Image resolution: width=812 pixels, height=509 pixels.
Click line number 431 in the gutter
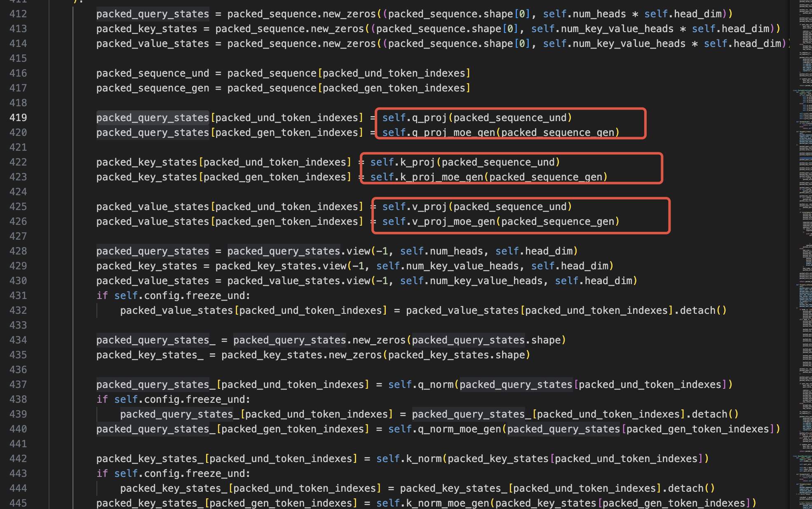point(18,296)
